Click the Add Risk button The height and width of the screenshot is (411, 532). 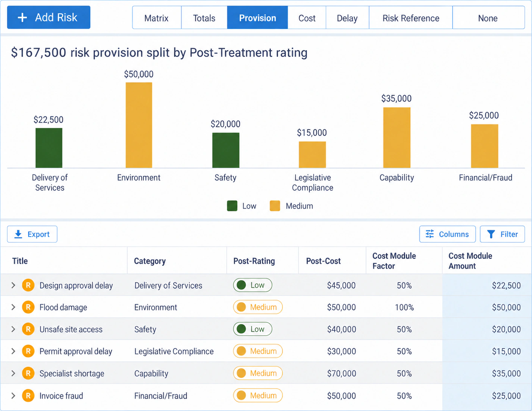tap(48, 17)
